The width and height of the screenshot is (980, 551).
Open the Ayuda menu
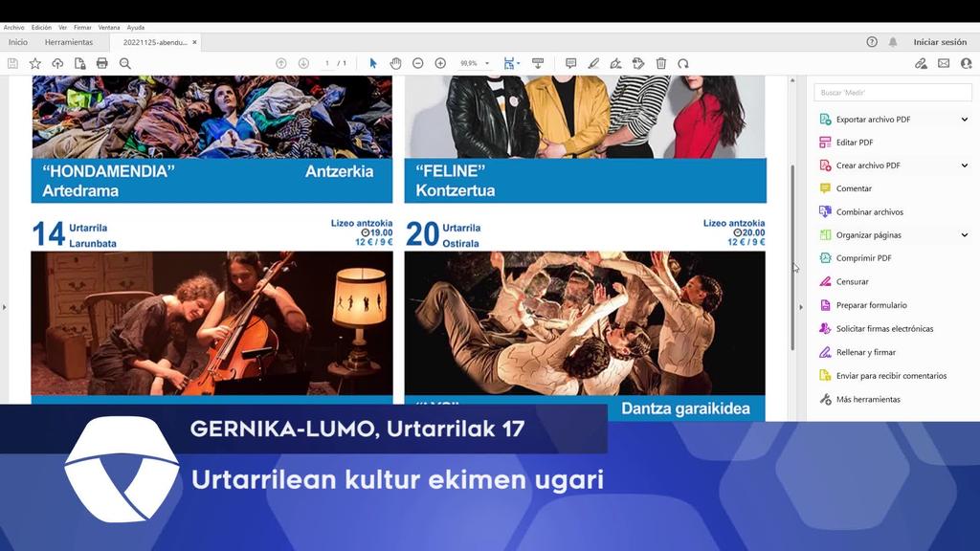pyautogui.click(x=136, y=28)
